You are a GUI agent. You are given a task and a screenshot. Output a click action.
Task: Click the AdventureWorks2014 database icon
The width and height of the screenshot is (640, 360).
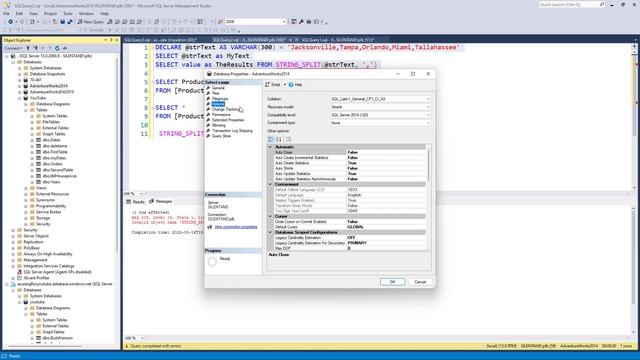[26, 86]
